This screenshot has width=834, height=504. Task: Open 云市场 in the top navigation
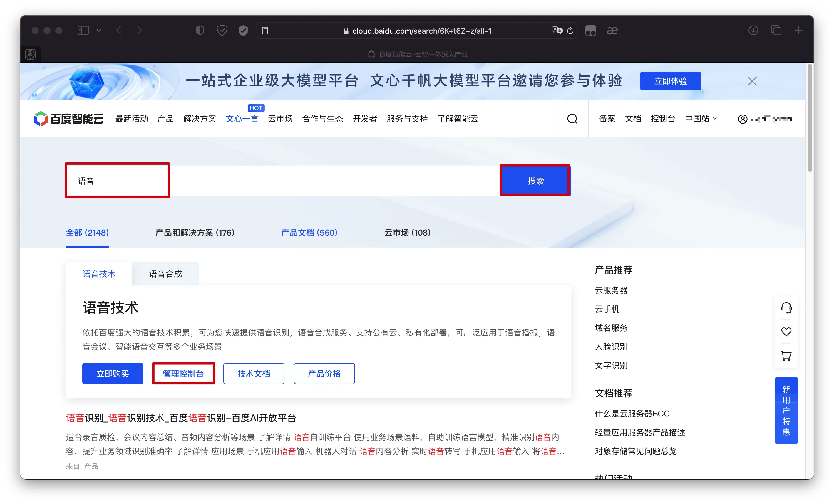click(280, 119)
